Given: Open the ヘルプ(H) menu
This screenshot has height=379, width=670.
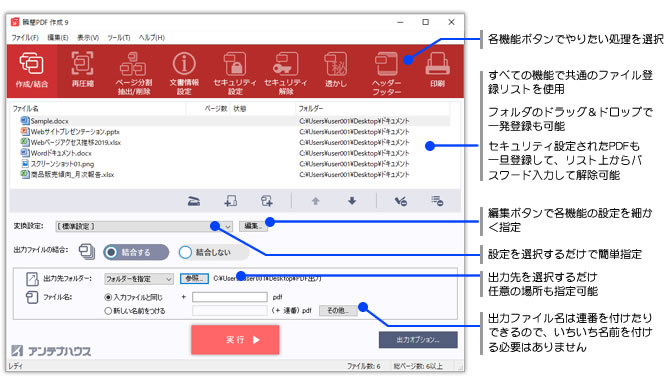Looking at the screenshot, I should [x=152, y=38].
